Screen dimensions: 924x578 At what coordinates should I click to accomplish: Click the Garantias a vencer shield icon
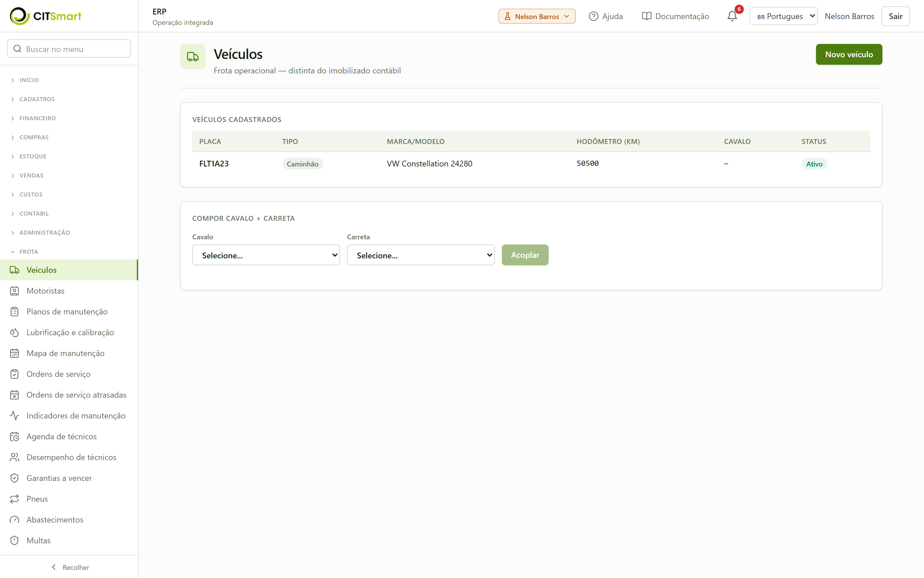tap(14, 478)
